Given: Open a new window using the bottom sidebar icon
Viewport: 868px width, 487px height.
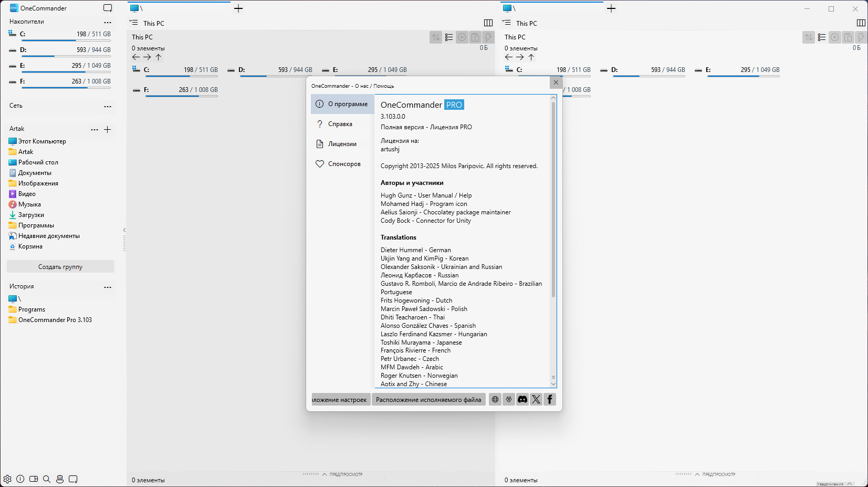Looking at the screenshot, I should coord(73,479).
